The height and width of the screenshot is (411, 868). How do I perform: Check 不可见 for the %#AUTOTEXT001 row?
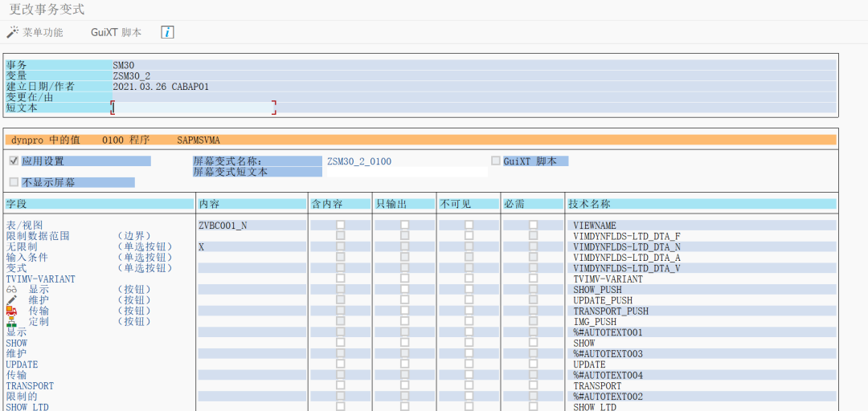(469, 332)
